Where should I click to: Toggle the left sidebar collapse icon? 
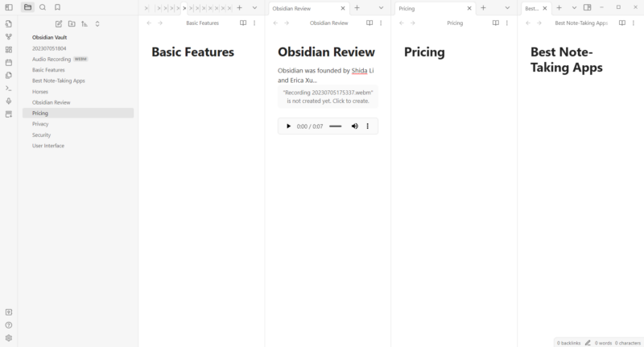9,7
